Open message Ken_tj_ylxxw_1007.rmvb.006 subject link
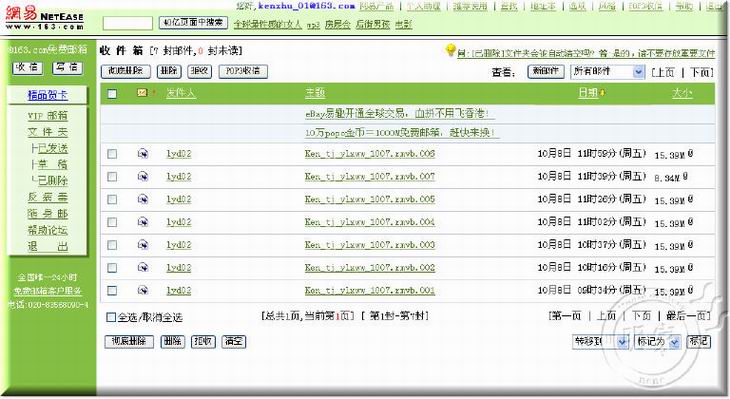The image size is (730, 399). point(370,154)
